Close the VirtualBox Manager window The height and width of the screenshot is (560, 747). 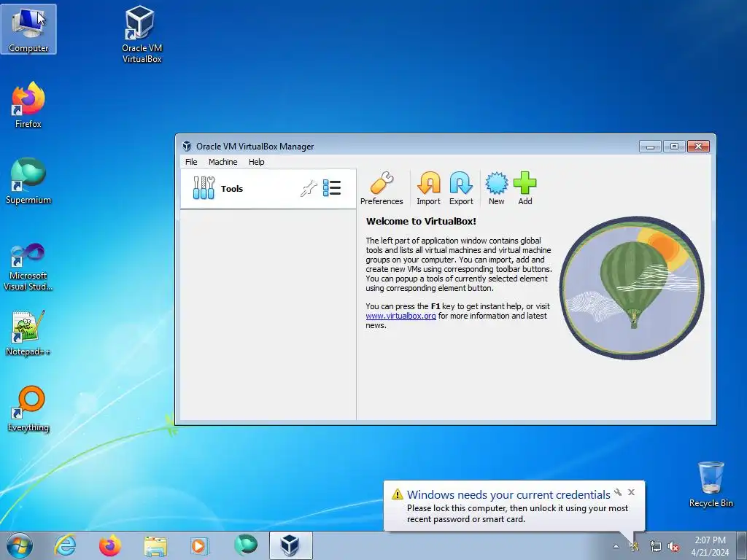click(x=698, y=146)
